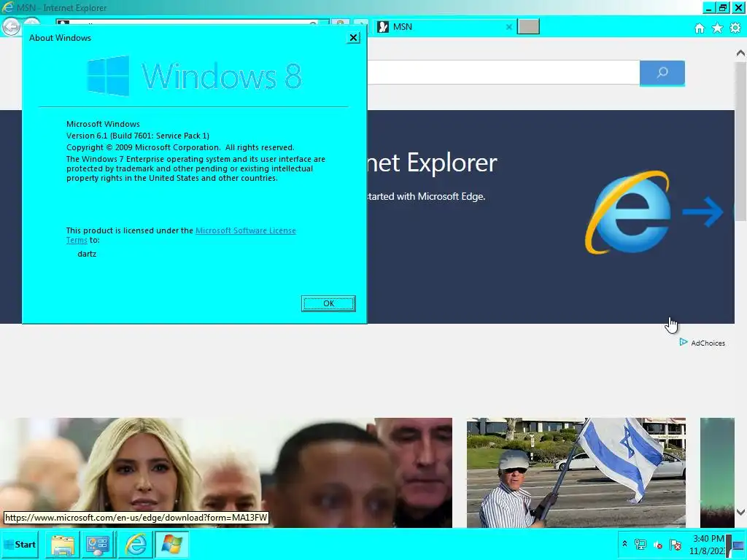Select the MSN browser tab
This screenshot has width=747, height=560.
pos(444,27)
